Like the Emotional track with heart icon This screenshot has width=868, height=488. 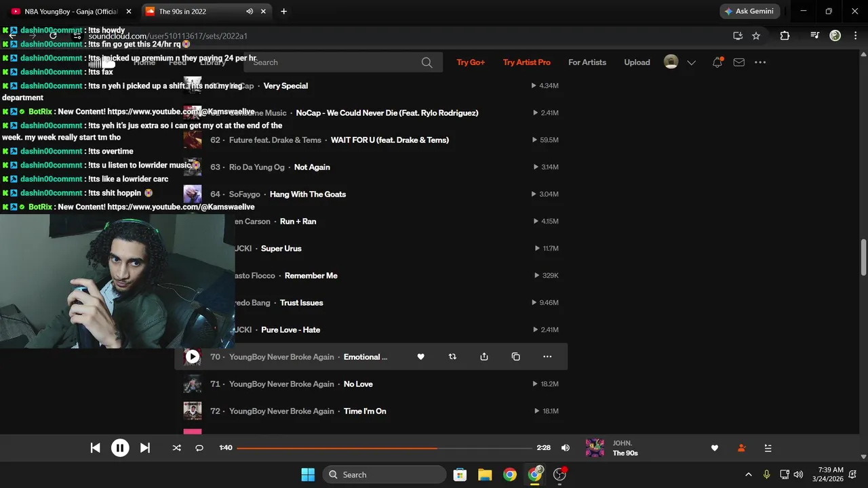(420, 357)
